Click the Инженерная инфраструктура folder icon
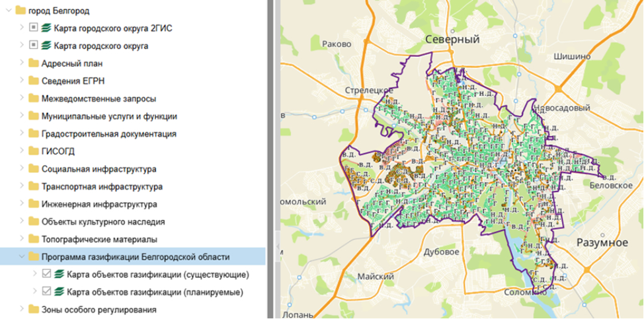This screenshot has height=319, width=644. click(x=34, y=204)
